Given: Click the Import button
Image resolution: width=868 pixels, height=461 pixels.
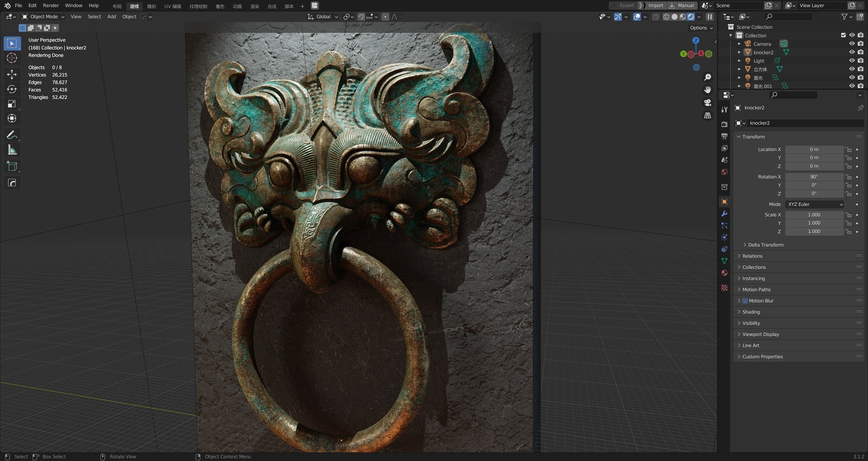Looking at the screenshot, I should (652, 5).
